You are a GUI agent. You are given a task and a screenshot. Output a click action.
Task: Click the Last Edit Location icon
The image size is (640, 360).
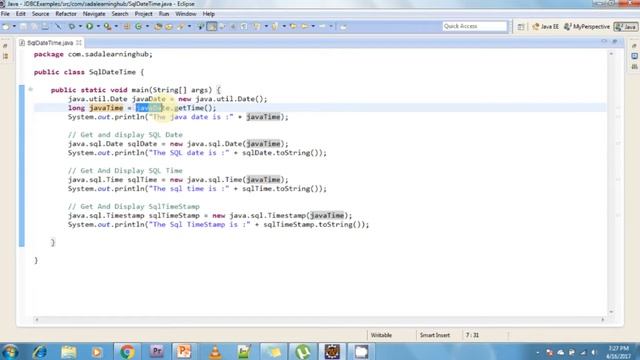(293, 27)
